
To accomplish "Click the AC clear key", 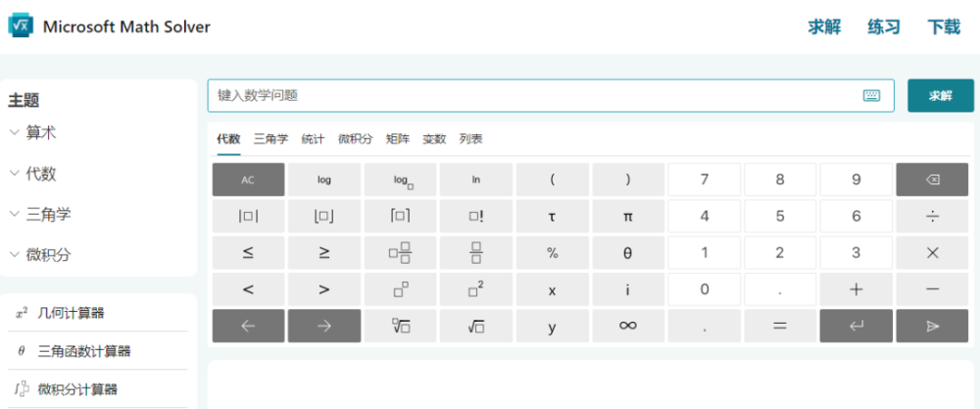I will 248,179.
